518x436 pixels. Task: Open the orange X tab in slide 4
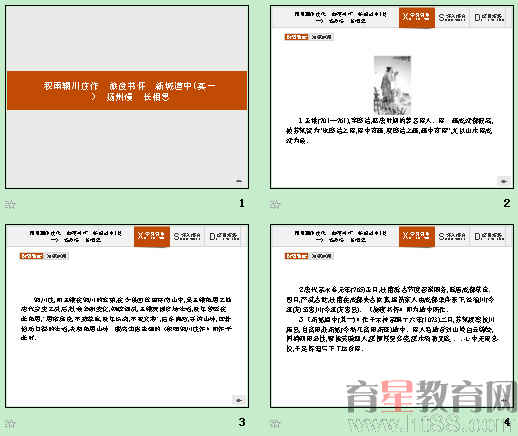pyautogui.click(x=417, y=236)
